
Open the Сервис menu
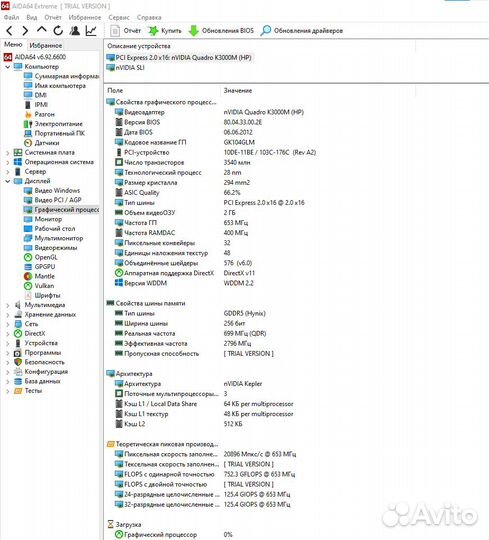[x=119, y=17]
